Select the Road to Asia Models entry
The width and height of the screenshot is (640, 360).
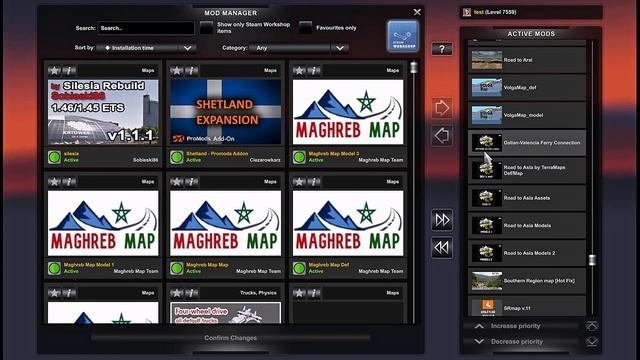pyautogui.click(x=527, y=225)
